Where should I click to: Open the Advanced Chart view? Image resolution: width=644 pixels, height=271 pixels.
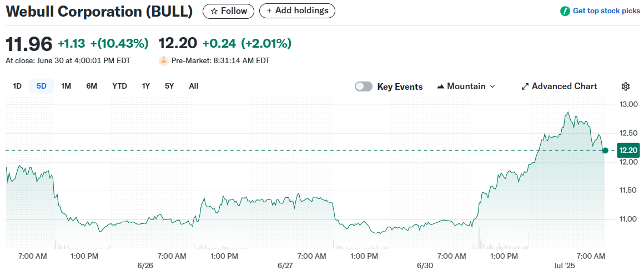(x=560, y=86)
